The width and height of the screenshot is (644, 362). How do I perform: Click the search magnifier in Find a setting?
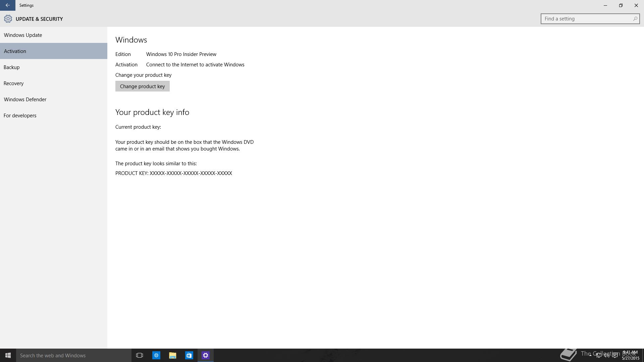tap(635, 19)
